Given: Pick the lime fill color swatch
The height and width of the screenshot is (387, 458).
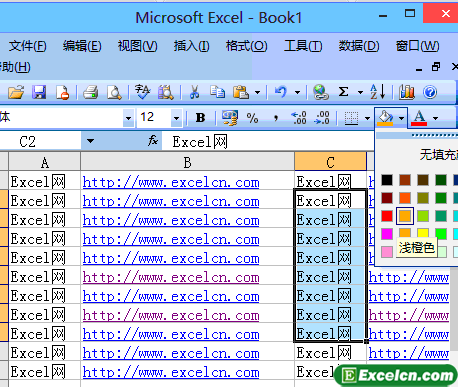Looking at the screenshot, I should (423, 216).
